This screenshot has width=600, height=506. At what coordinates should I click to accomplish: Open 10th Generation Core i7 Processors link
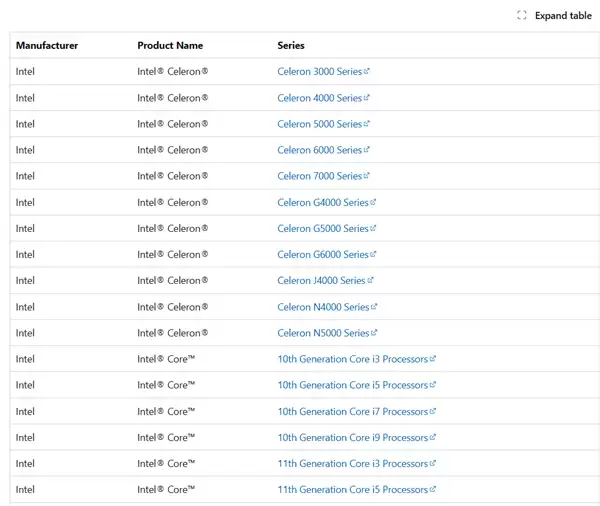point(352,411)
